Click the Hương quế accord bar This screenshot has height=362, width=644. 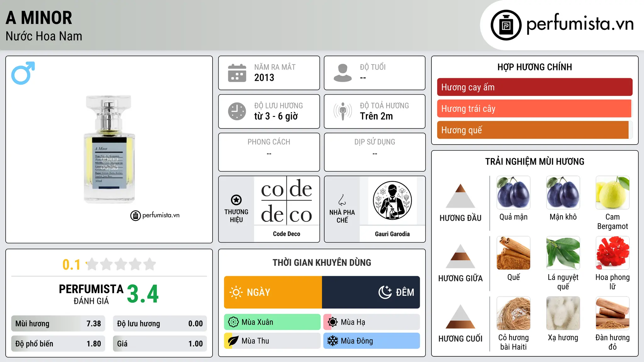pos(535,130)
